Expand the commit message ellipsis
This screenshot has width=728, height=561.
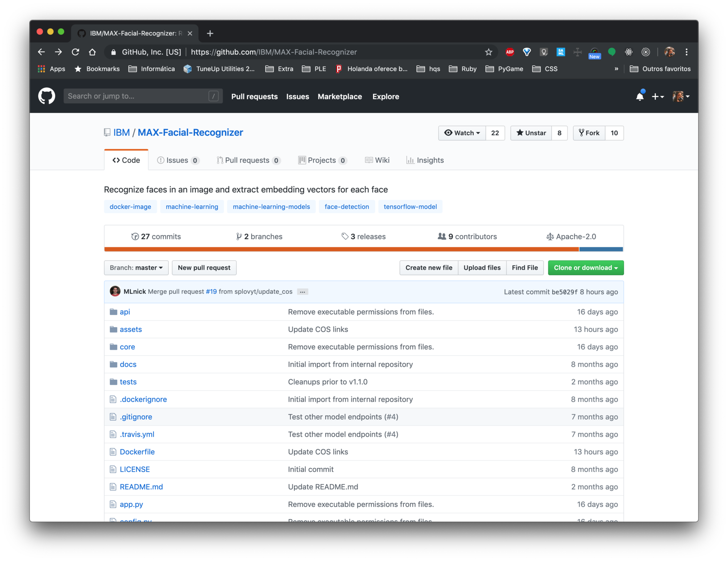click(x=303, y=292)
